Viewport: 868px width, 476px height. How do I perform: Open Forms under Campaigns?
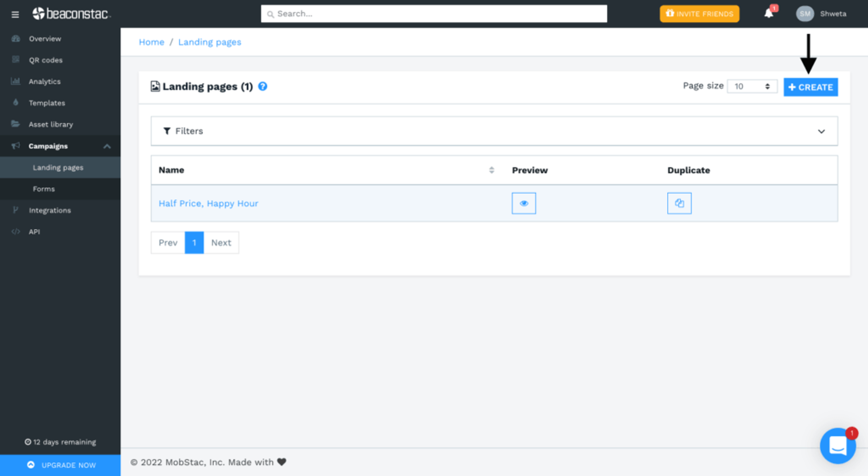60,189
